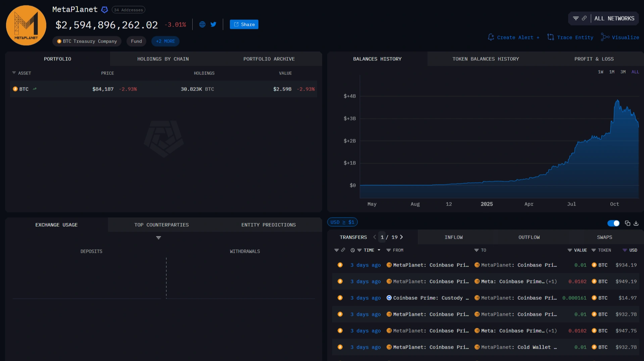Select the 3M chart time range
644x361 pixels.
623,72
